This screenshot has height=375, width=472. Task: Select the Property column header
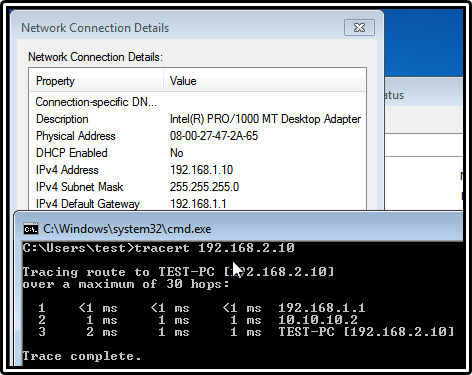(x=97, y=81)
